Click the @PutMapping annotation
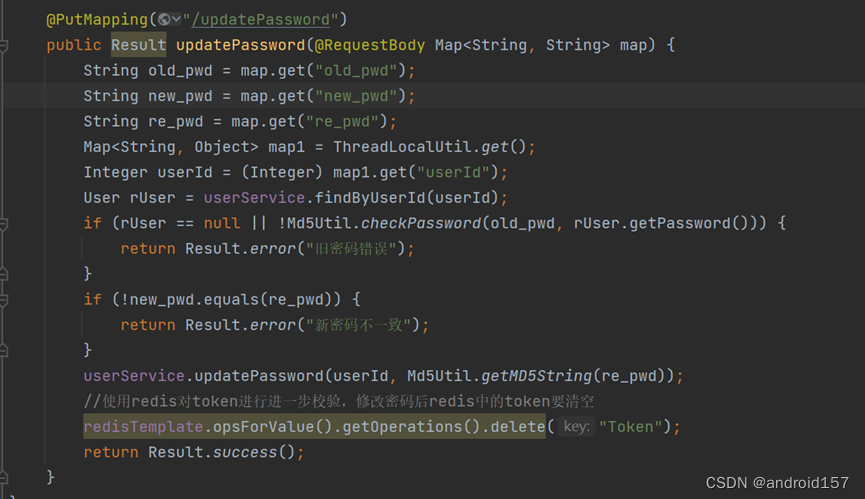Image resolution: width=865 pixels, height=499 pixels. coord(97,20)
